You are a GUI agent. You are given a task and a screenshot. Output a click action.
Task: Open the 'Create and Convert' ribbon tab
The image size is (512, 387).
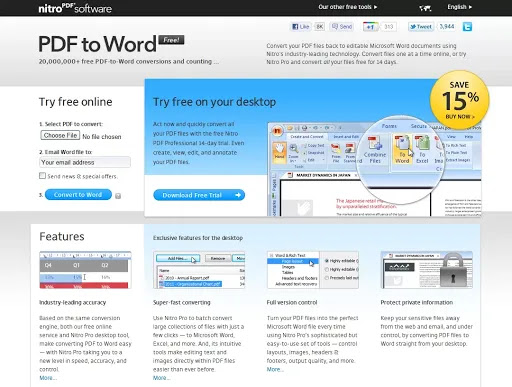(307, 137)
